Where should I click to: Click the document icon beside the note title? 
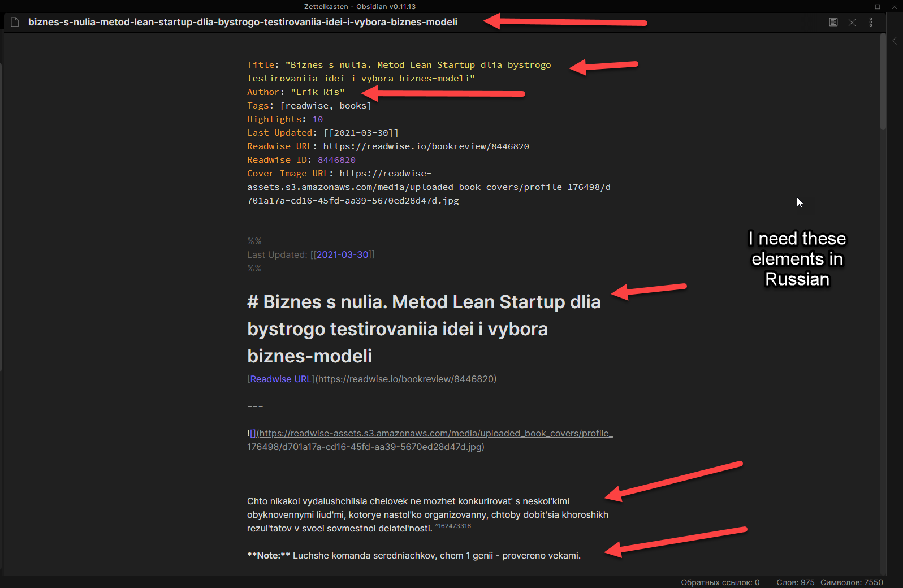[x=15, y=22]
